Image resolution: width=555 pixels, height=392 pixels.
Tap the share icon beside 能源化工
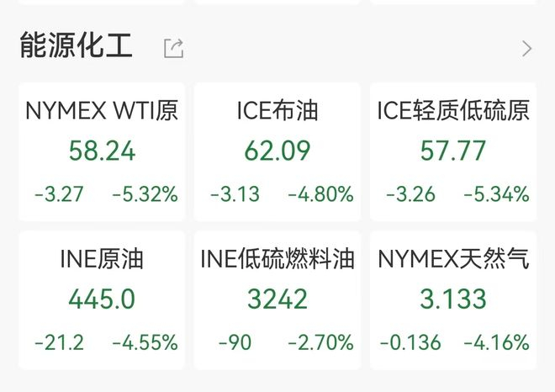[173, 48]
